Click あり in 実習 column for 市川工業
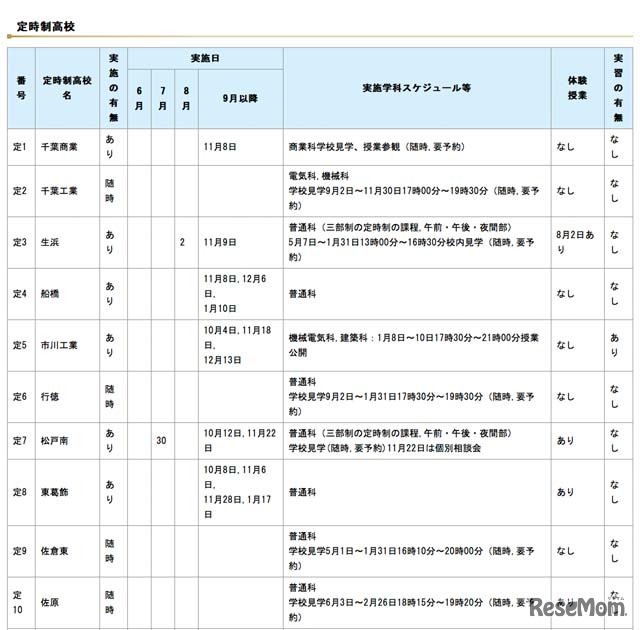Viewport: 640px width, 630px height. (x=615, y=345)
